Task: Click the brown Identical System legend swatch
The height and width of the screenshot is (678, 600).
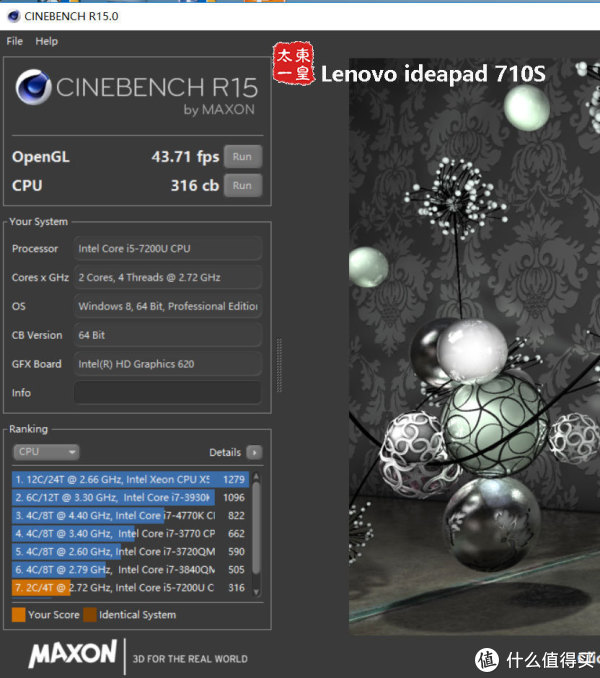Action: (90, 615)
